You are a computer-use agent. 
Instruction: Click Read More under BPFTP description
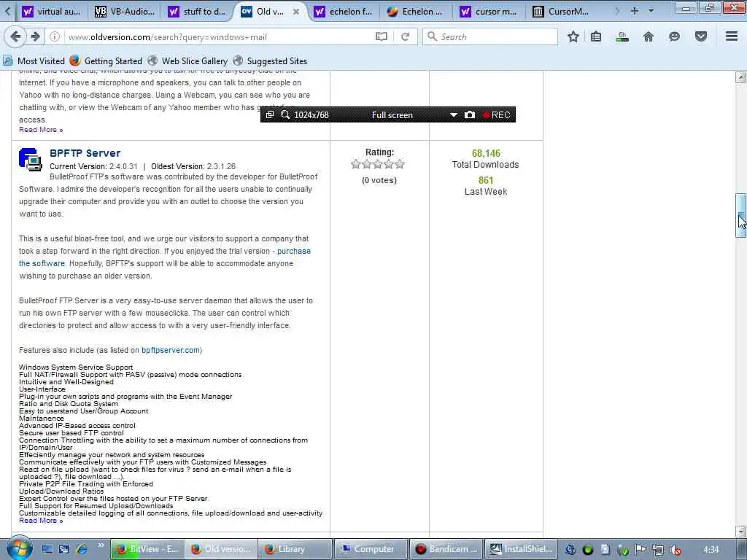pyautogui.click(x=41, y=521)
